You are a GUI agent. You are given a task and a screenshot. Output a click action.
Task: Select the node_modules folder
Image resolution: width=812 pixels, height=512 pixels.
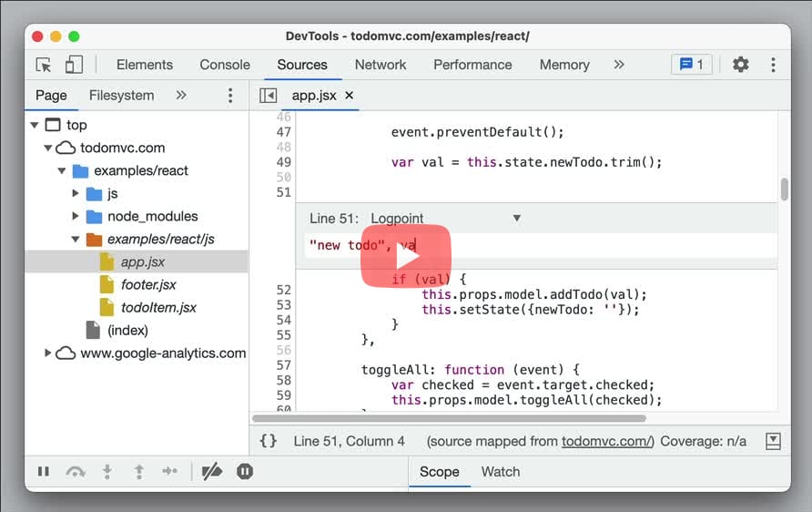152,216
